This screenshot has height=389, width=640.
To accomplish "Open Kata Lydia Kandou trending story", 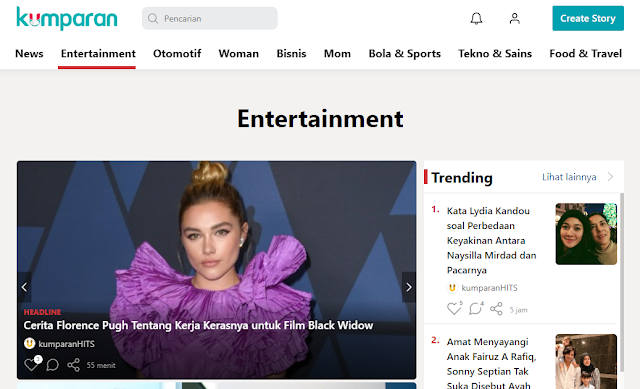I will [491, 240].
